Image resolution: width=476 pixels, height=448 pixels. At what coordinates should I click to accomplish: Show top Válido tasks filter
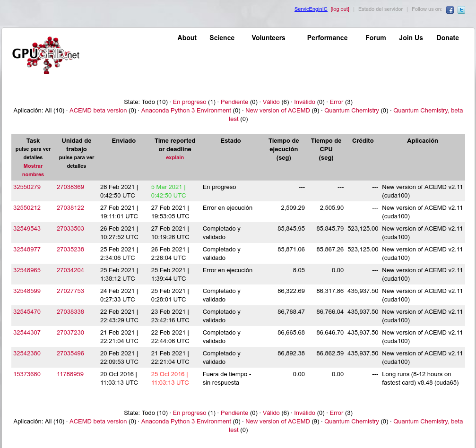[271, 102]
